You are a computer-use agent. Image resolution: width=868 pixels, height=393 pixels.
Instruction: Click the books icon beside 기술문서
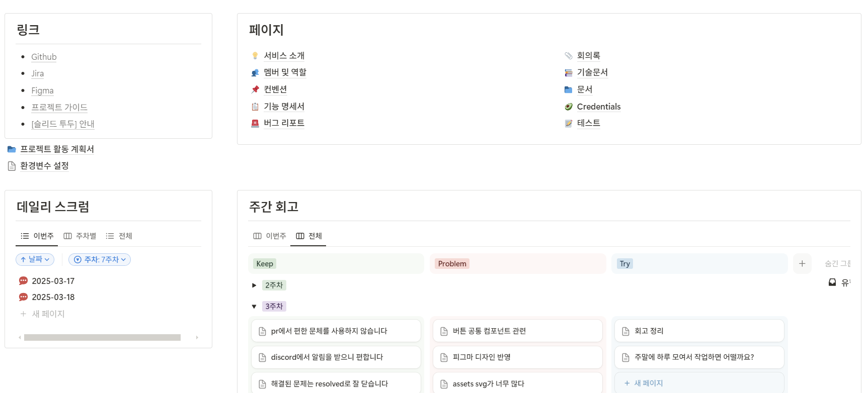click(569, 73)
